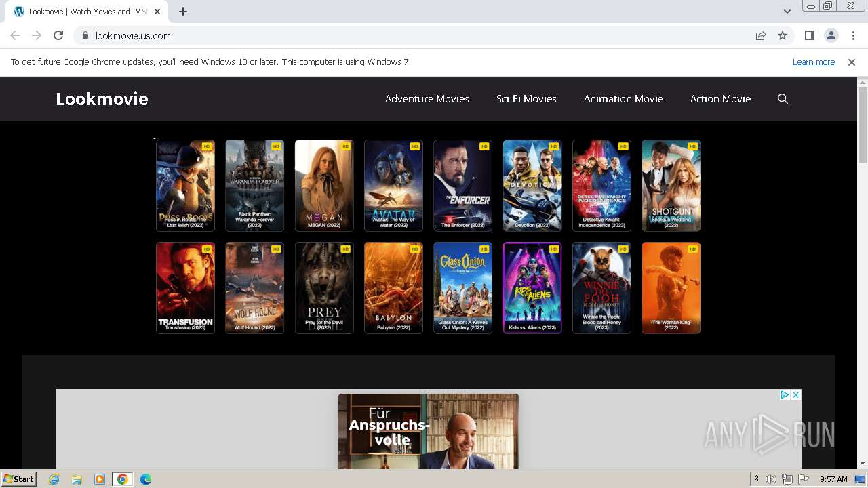Image resolution: width=868 pixels, height=488 pixels.
Task: Click the scrollbar down arrow
Action: [863, 464]
